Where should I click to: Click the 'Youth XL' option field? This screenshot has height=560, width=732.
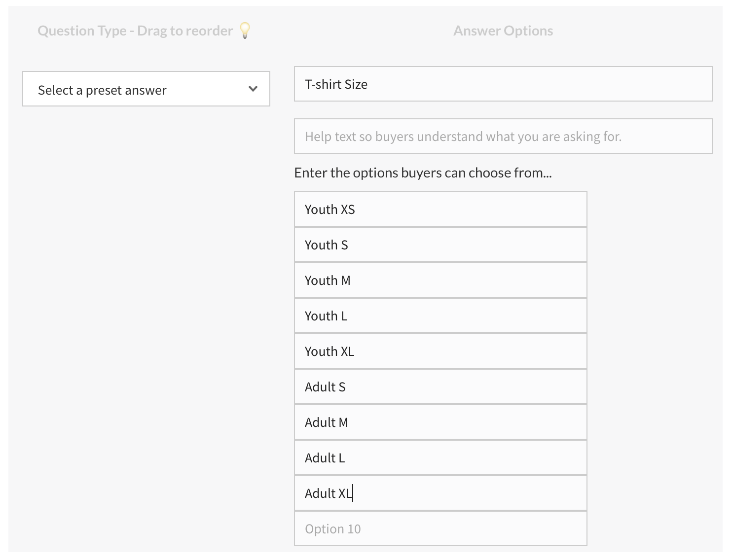[440, 351]
